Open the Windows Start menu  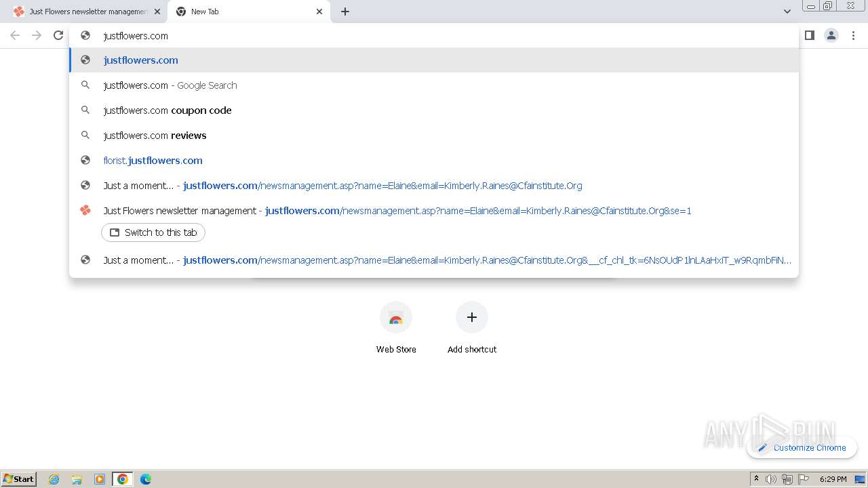[x=19, y=479]
